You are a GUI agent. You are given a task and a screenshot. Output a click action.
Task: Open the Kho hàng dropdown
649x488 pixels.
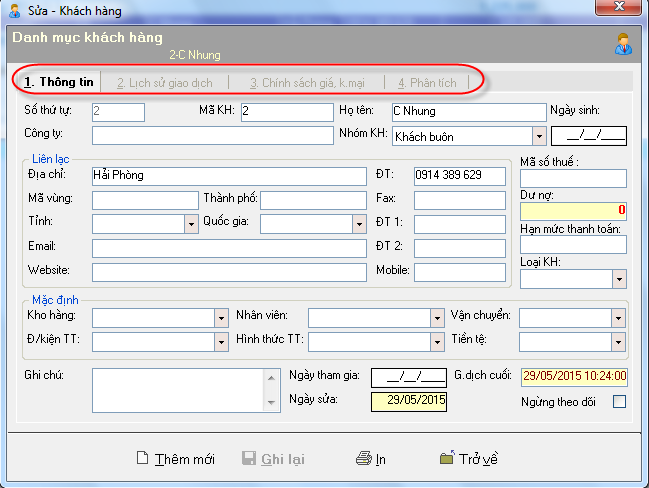pos(221,317)
